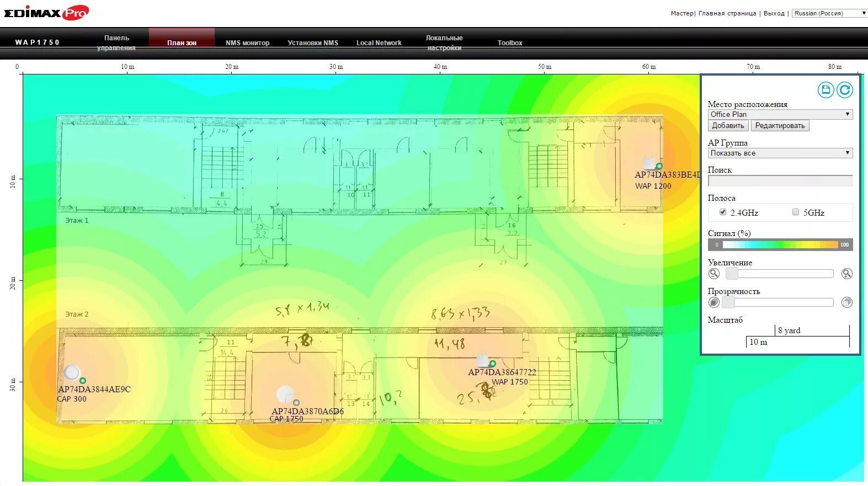Image resolution: width=868 pixels, height=486 pixels.
Task: Click the AP74DA3870A6D6 label
Action: [308, 412]
